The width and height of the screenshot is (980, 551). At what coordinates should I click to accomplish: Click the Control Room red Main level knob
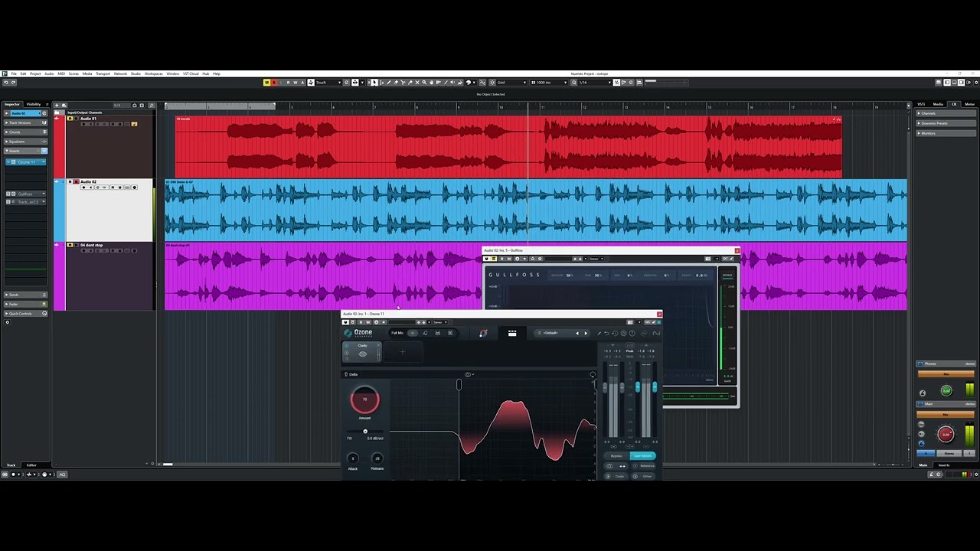[946, 434]
